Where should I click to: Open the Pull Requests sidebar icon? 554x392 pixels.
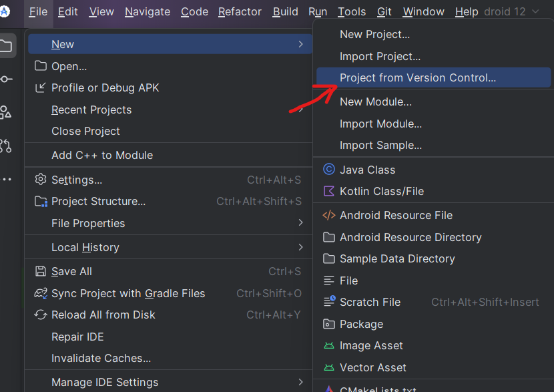[x=5, y=146]
